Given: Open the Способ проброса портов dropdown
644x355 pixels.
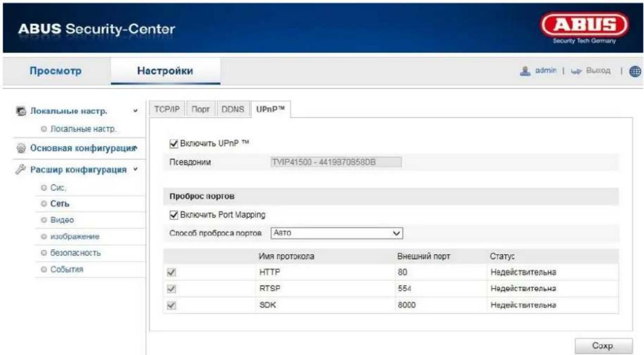Looking at the screenshot, I should coord(337,232).
